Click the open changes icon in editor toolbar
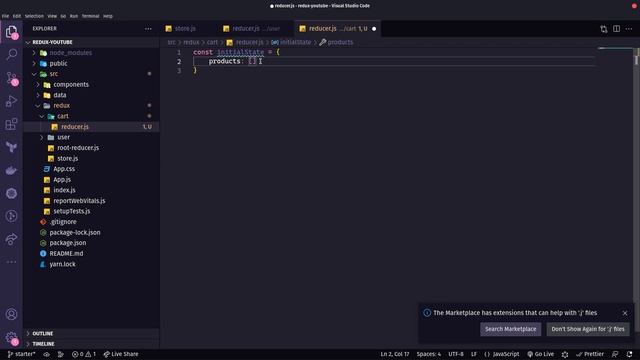Screen dimensions: 640x360 point(604,29)
